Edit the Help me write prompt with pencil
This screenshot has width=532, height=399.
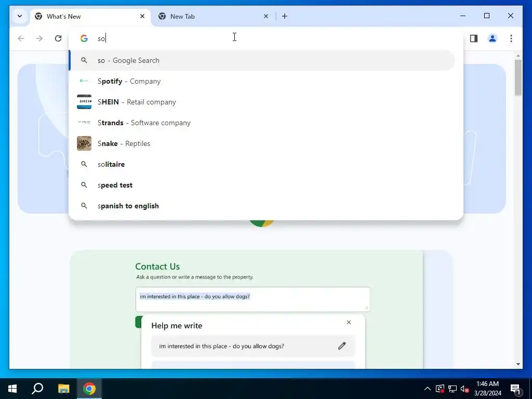click(342, 345)
